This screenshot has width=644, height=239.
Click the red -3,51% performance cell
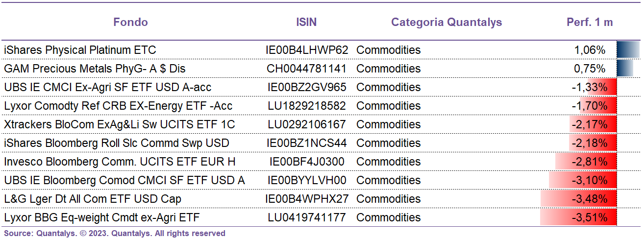tap(578, 217)
